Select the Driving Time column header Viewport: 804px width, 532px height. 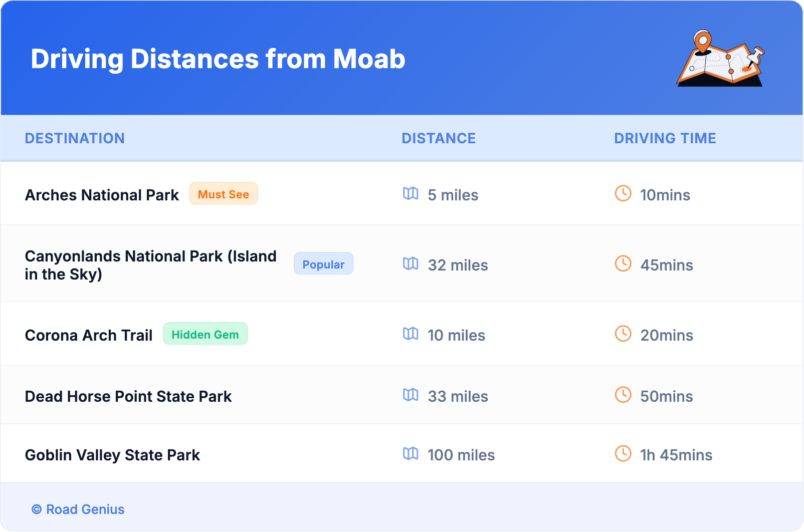(x=665, y=138)
